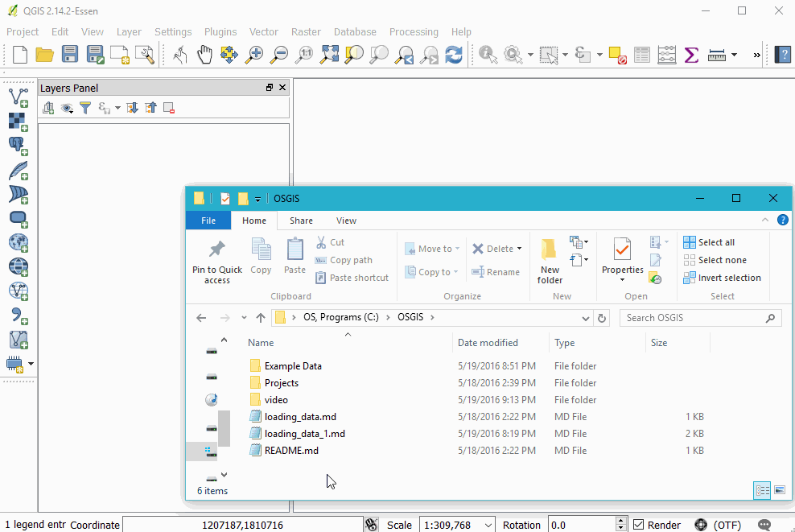Increase Rotation value with the up stepper
The height and width of the screenshot is (532, 795).
click(620, 522)
